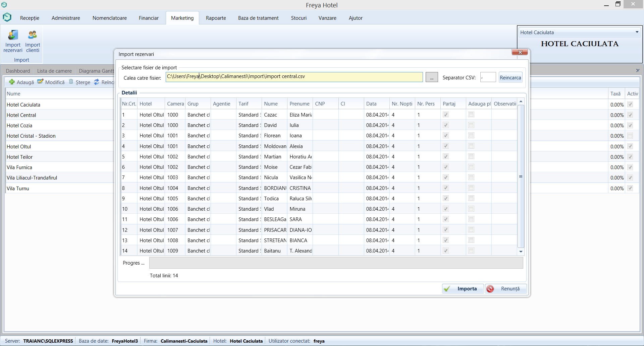Open file browser with ellipsis button
644x346 pixels.
click(x=432, y=77)
